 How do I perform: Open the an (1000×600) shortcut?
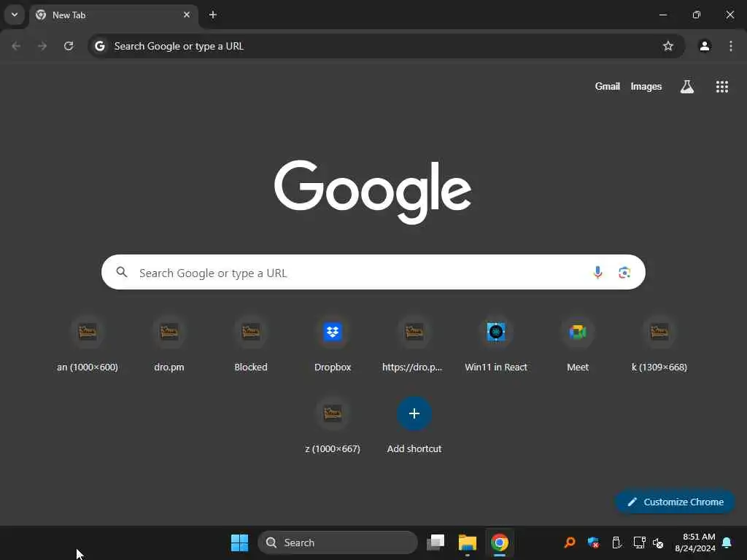pyautogui.click(x=88, y=345)
